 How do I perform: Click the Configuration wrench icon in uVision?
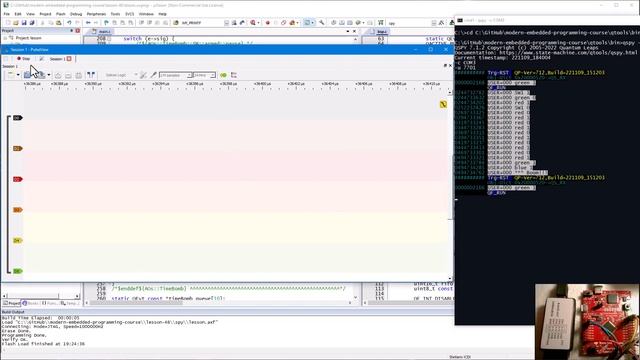322,23
